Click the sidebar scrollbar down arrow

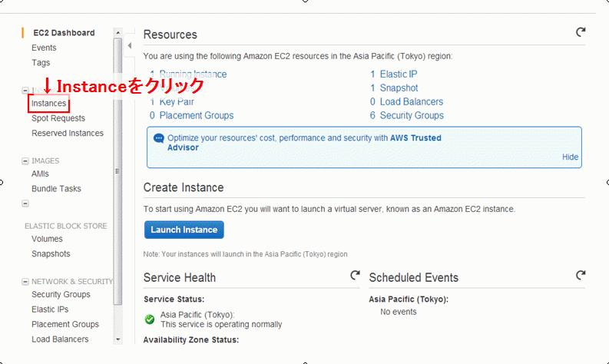pyautogui.click(x=118, y=339)
